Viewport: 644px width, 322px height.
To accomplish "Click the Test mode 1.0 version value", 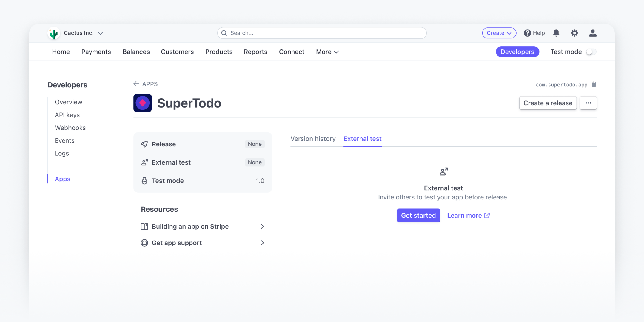I will coord(260,181).
